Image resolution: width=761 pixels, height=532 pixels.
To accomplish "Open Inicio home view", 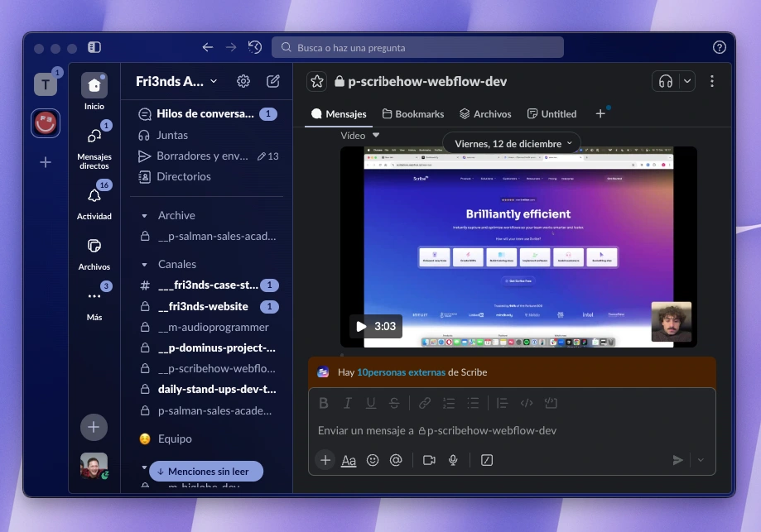I will [94, 92].
